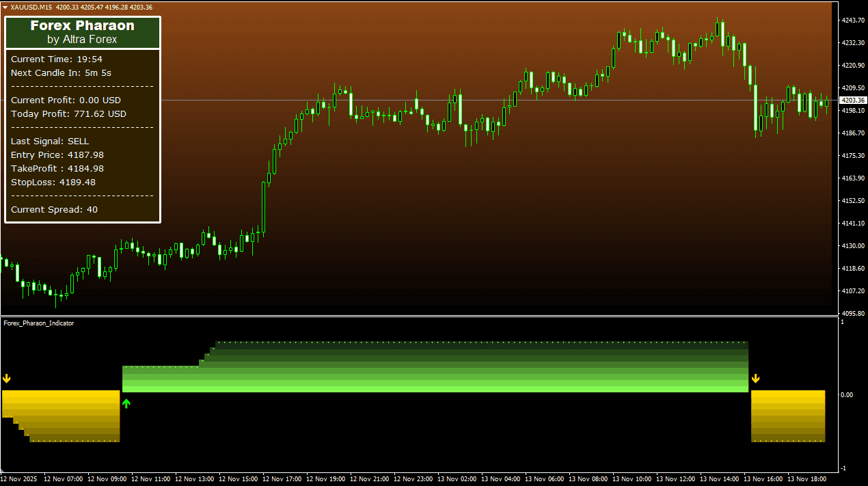
Task: Select the 'Last Signal: SELL' line
Action: (50, 141)
